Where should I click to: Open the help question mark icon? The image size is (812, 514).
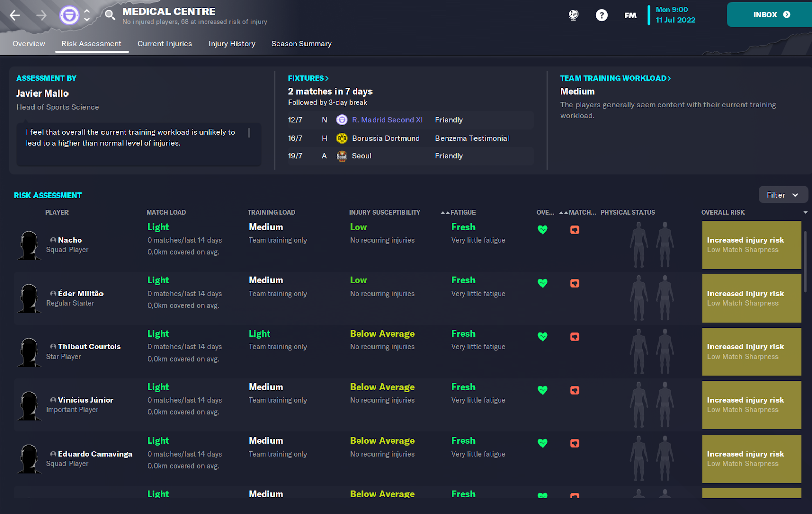pyautogui.click(x=601, y=15)
